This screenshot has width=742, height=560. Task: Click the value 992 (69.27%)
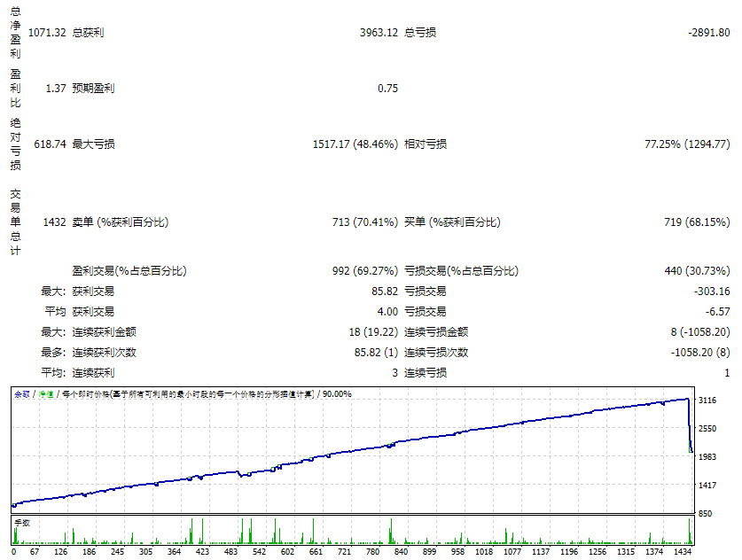point(365,271)
